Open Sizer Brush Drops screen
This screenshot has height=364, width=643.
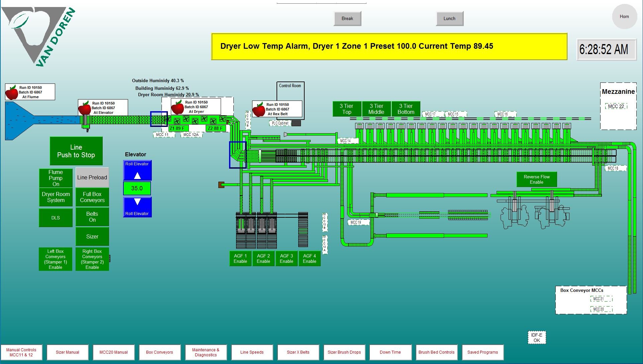[344, 352]
